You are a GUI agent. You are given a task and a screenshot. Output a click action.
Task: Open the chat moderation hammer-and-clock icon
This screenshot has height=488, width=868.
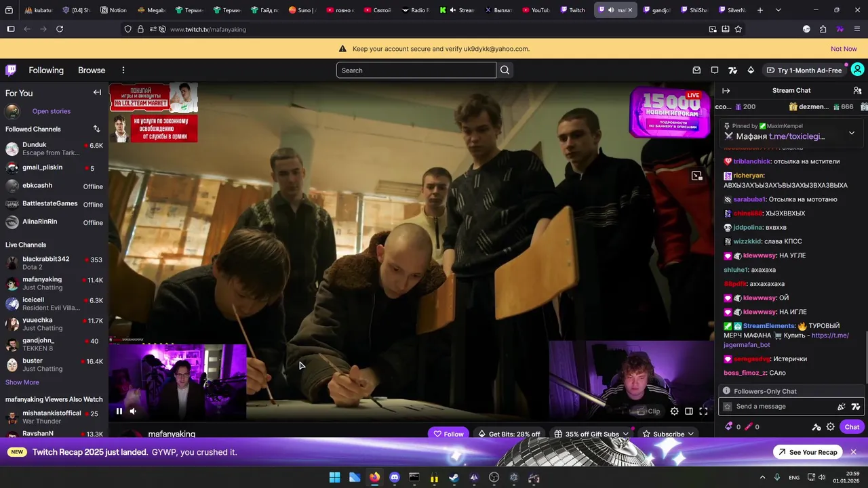816,427
